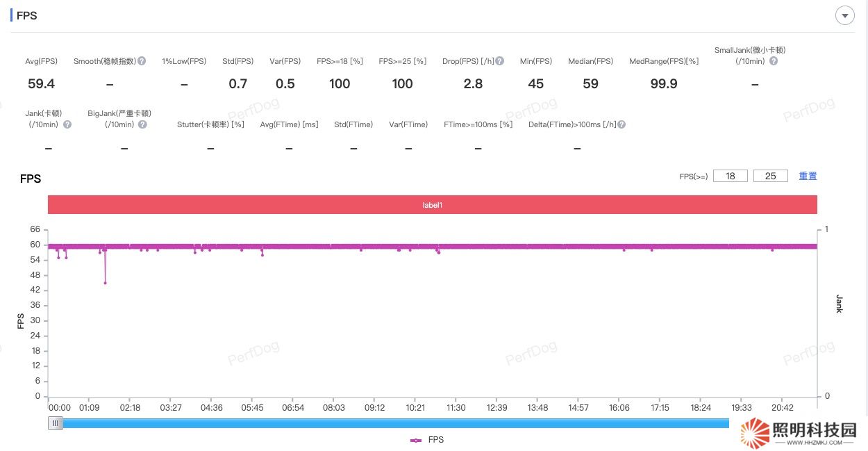868x451 pixels.
Task: Click the help icon for BigJank(严重卡顿)
Action: click(142, 124)
